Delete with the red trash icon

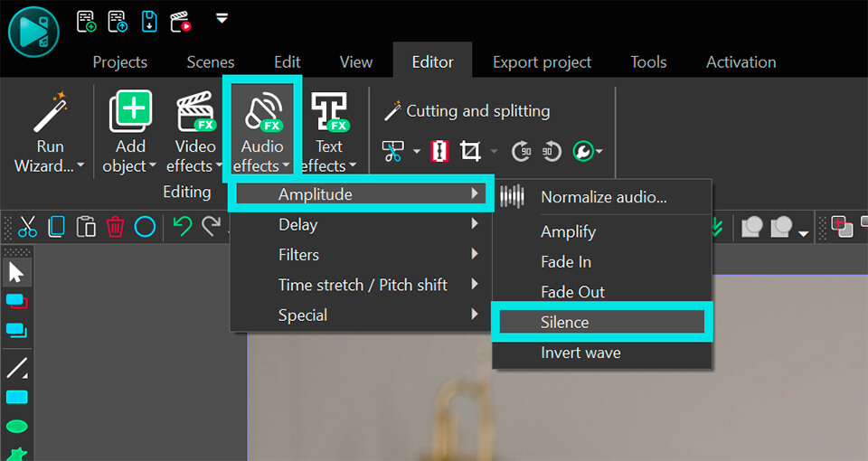pos(115,227)
